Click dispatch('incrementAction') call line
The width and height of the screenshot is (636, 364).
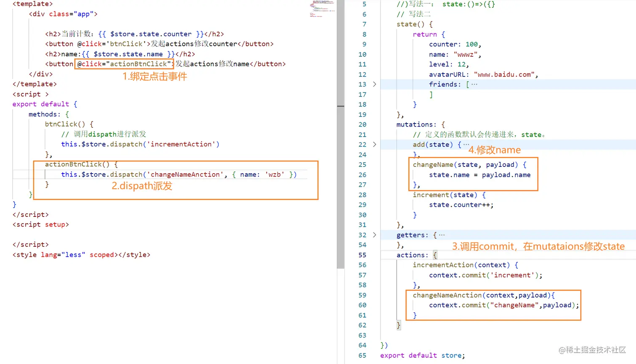[140, 144]
